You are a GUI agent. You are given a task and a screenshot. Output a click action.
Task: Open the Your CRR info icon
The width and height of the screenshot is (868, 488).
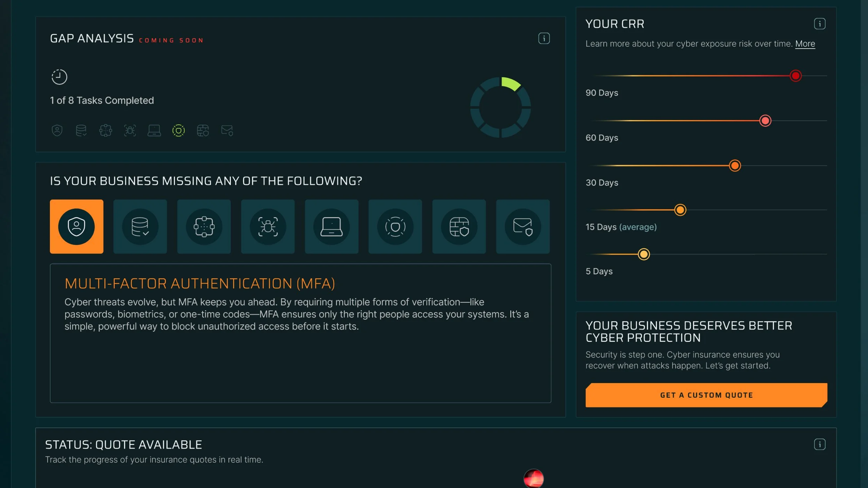click(819, 24)
